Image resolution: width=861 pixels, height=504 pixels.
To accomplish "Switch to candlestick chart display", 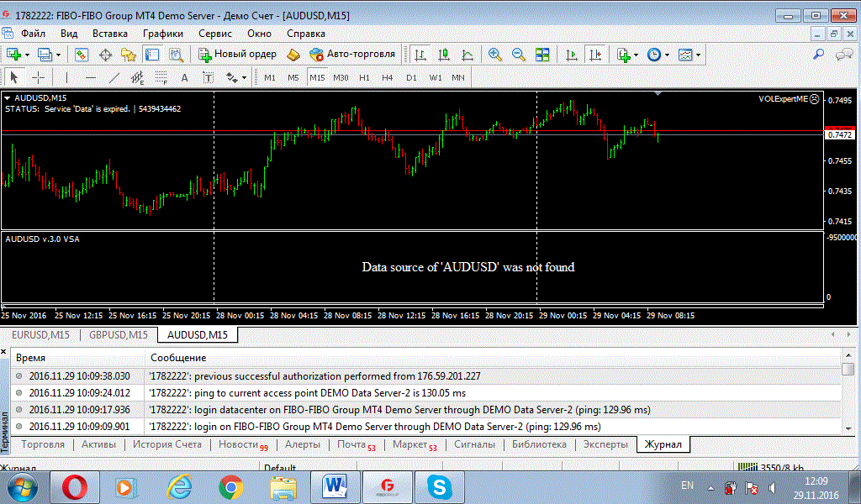I will click(444, 55).
